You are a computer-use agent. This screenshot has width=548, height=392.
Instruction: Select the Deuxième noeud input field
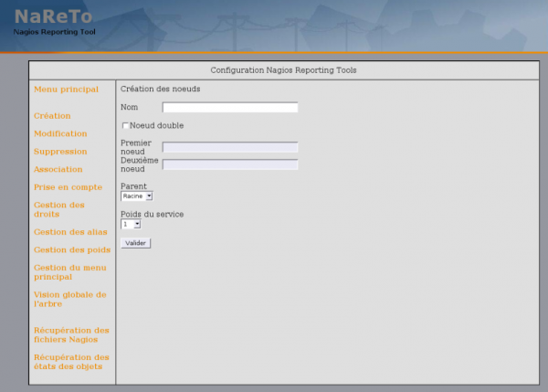(230, 164)
